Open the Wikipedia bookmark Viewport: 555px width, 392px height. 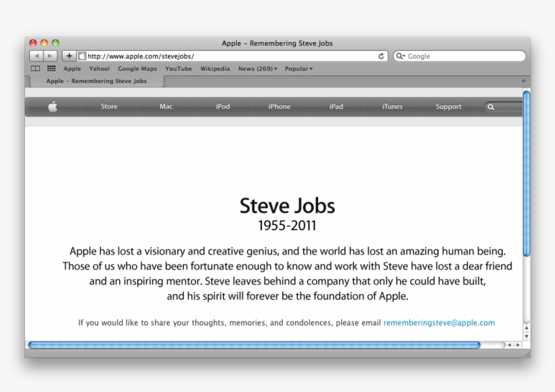[215, 68]
